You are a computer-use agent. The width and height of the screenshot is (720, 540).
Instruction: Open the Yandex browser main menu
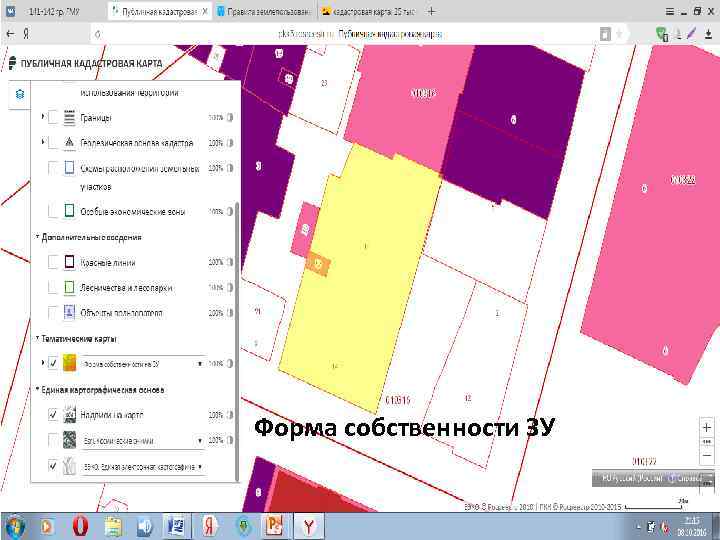670,11
